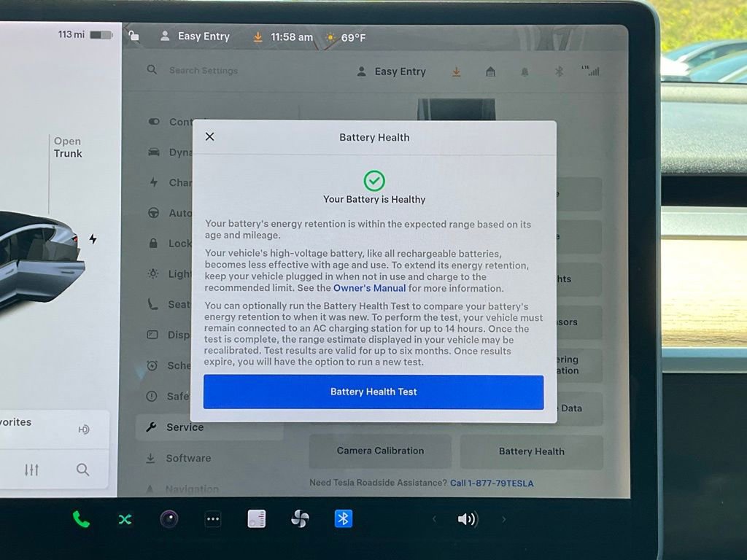Tap the HomeLink garage icon
The image size is (747, 560).
pos(490,72)
